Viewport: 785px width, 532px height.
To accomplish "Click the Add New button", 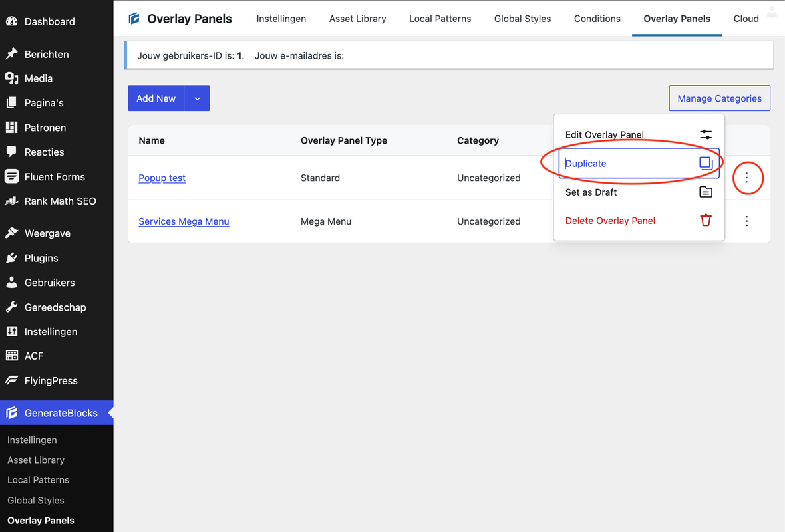I will [156, 98].
